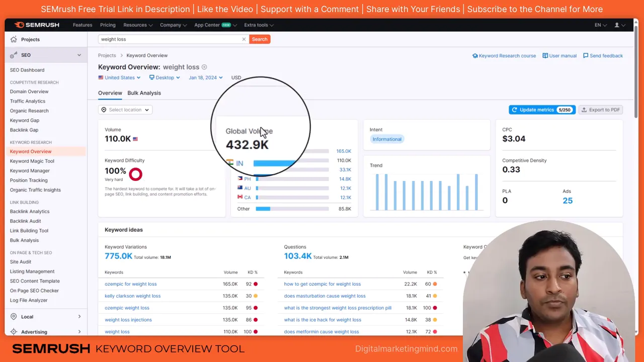This screenshot has width=644, height=362.
Task: Open the United States location dropdown
Action: click(x=119, y=77)
